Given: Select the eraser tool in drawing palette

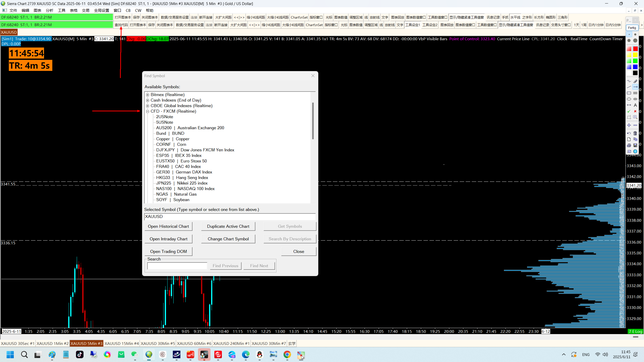Looking at the screenshot, I should 635,81.
